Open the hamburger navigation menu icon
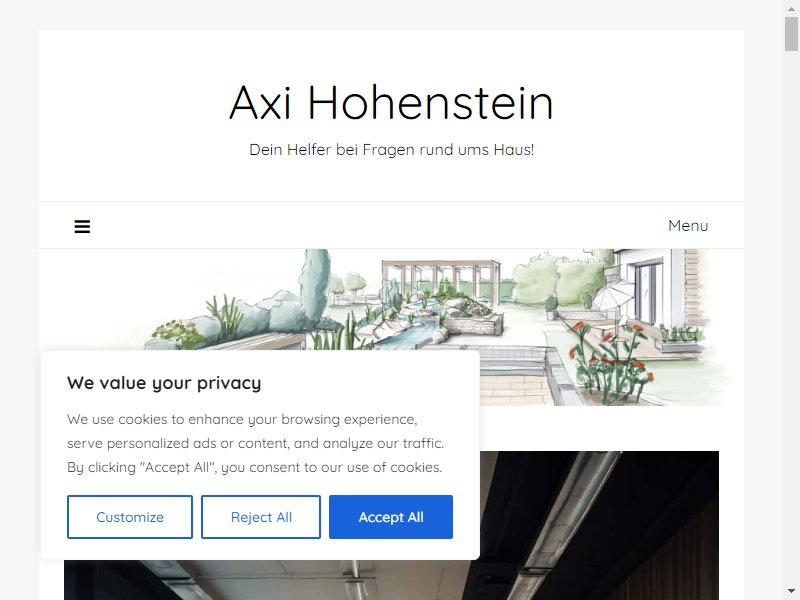This screenshot has width=800, height=600. coord(82,226)
